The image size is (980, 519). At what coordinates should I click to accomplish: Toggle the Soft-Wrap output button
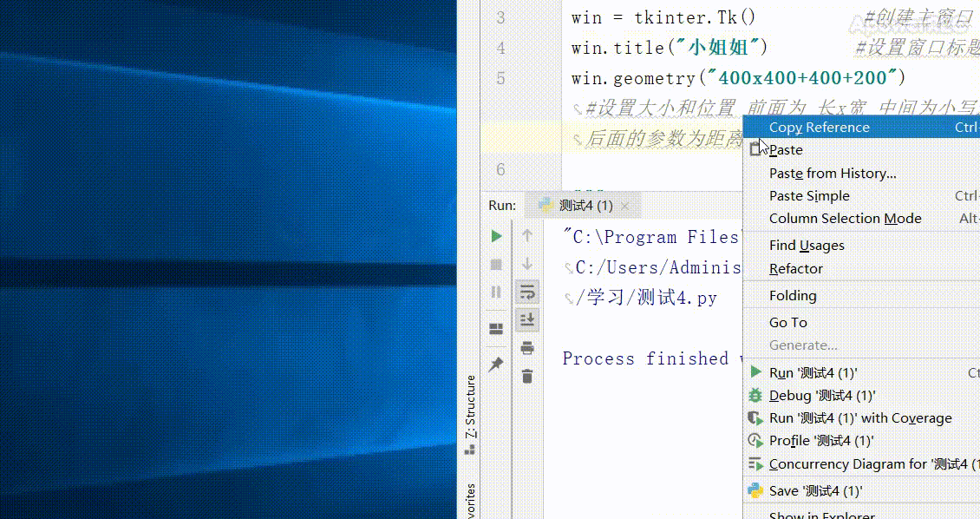coord(527,292)
